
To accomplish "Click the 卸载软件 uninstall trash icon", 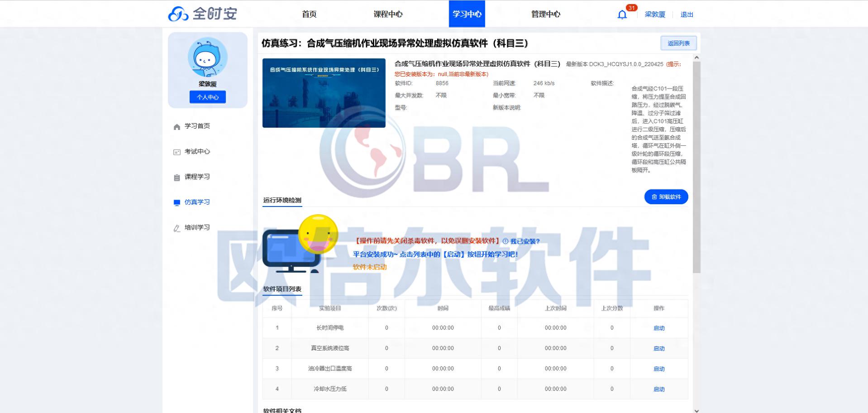I will click(x=653, y=197).
